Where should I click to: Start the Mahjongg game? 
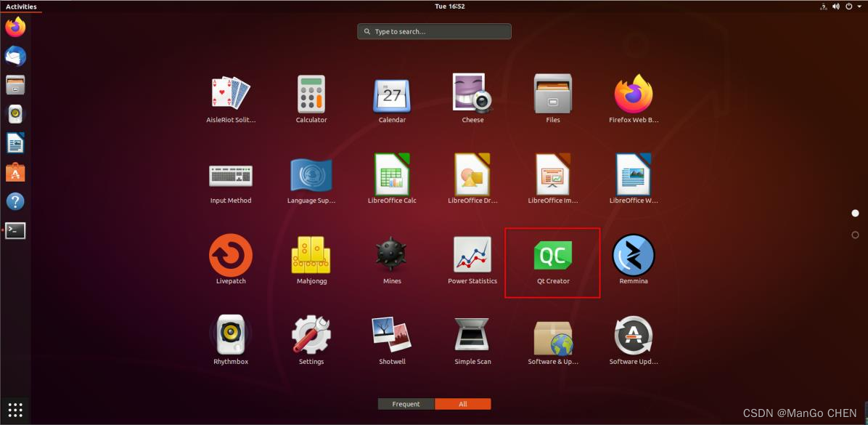click(311, 255)
